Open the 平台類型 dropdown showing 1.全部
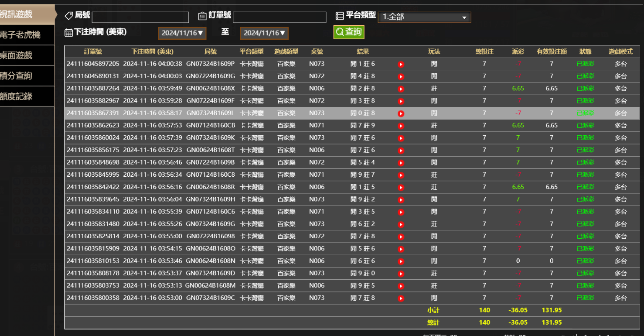The height and width of the screenshot is (336, 644). (424, 17)
